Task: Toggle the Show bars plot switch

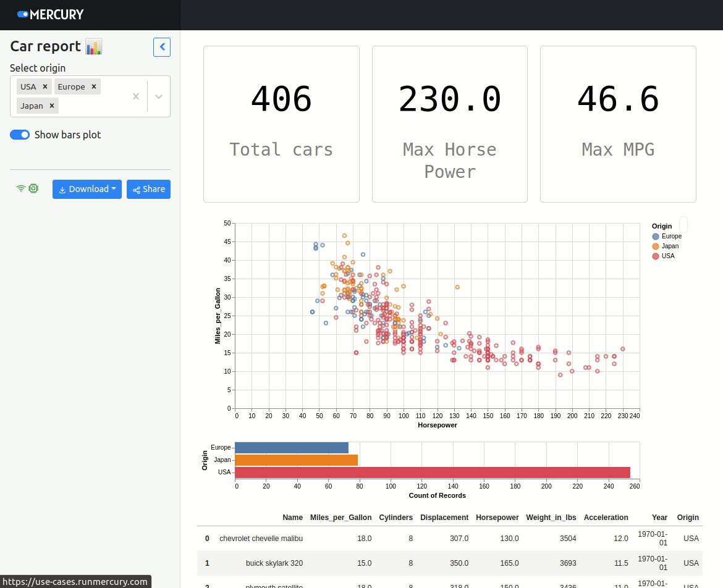Action: [x=20, y=135]
